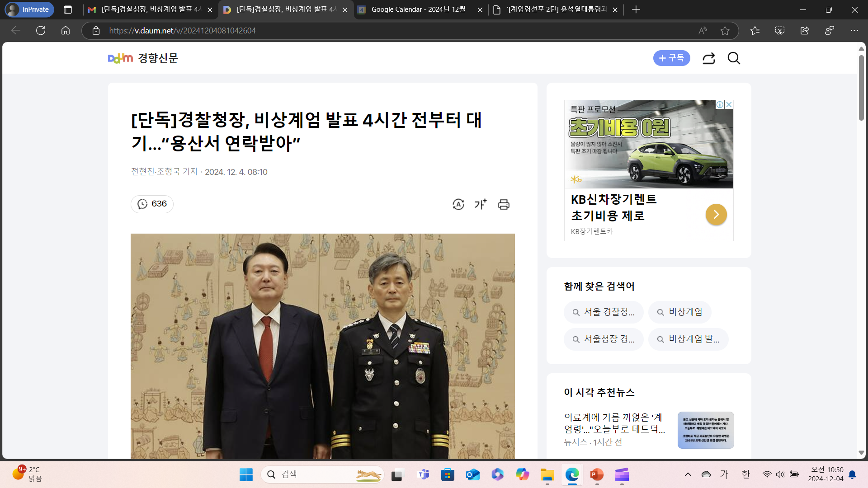Screen dimensions: 868x488
Task: Open the recommended news article thumbnail
Action: (x=705, y=430)
